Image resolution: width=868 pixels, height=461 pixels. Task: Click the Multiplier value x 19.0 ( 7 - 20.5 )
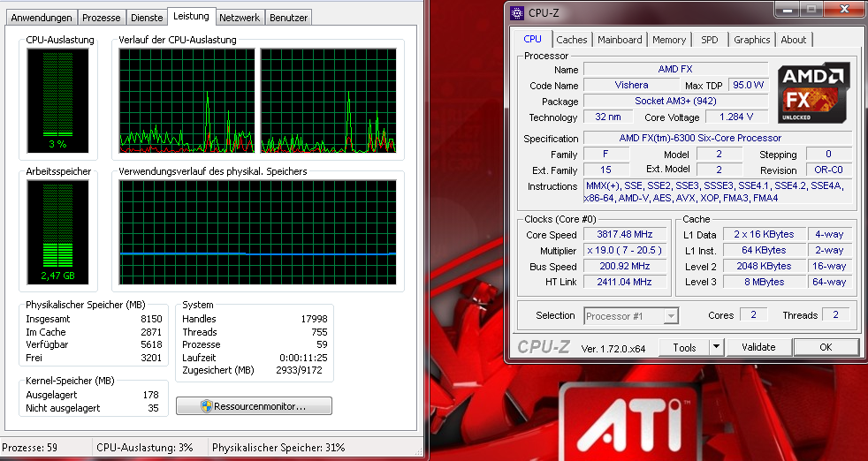pyautogui.click(x=625, y=250)
